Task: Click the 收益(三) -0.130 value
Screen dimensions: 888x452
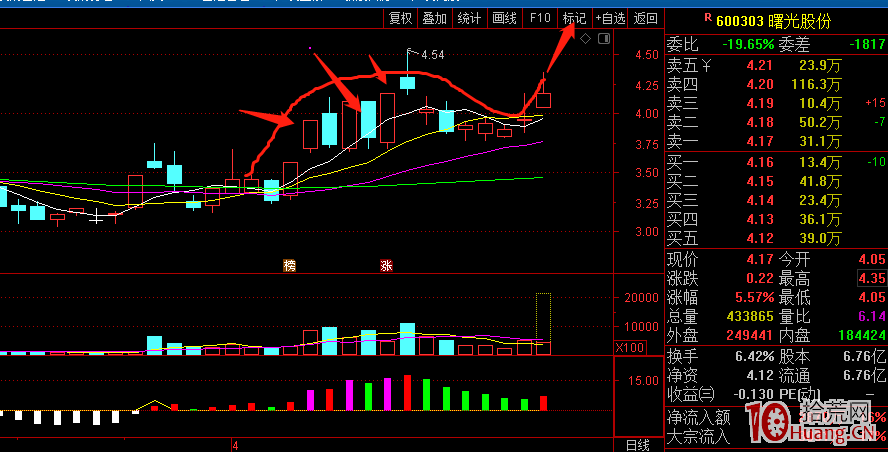Action: 752,394
